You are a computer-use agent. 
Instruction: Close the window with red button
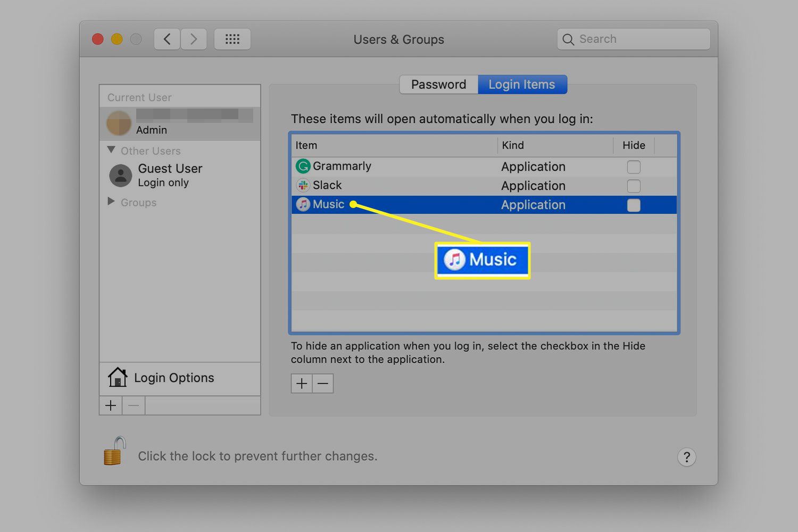click(98, 39)
